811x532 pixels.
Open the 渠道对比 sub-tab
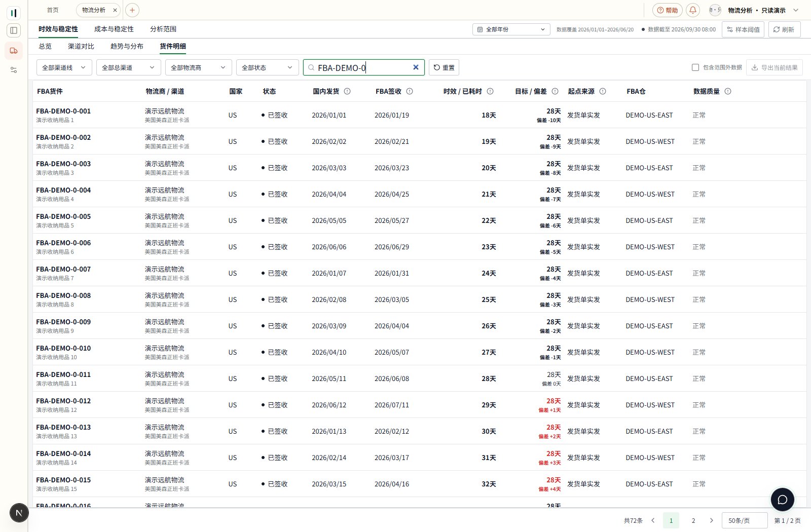(x=81, y=46)
